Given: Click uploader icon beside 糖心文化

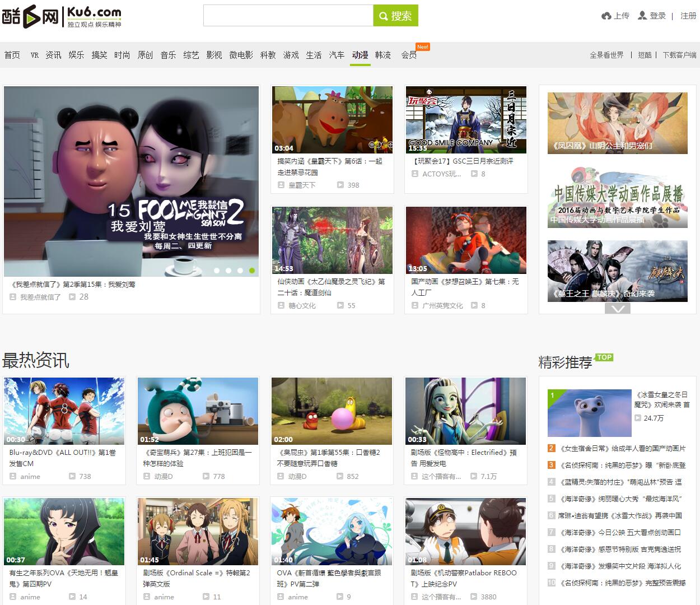Looking at the screenshot, I should click(281, 305).
